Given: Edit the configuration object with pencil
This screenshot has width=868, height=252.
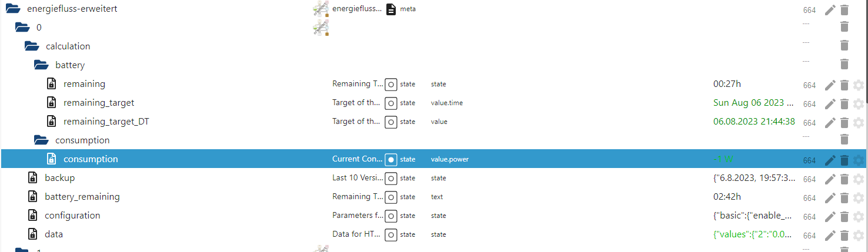Looking at the screenshot, I should 830,217.
